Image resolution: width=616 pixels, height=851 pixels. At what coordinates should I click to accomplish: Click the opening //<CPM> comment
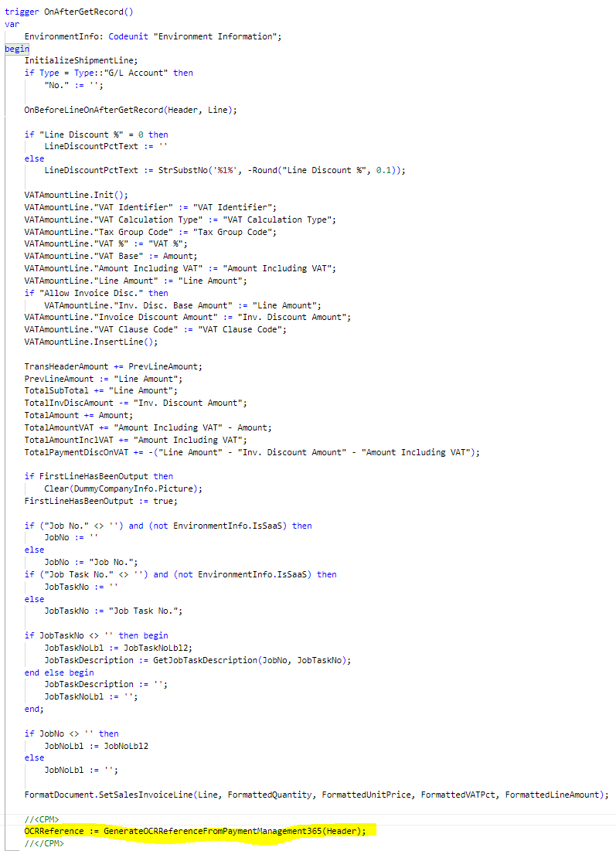(42, 819)
